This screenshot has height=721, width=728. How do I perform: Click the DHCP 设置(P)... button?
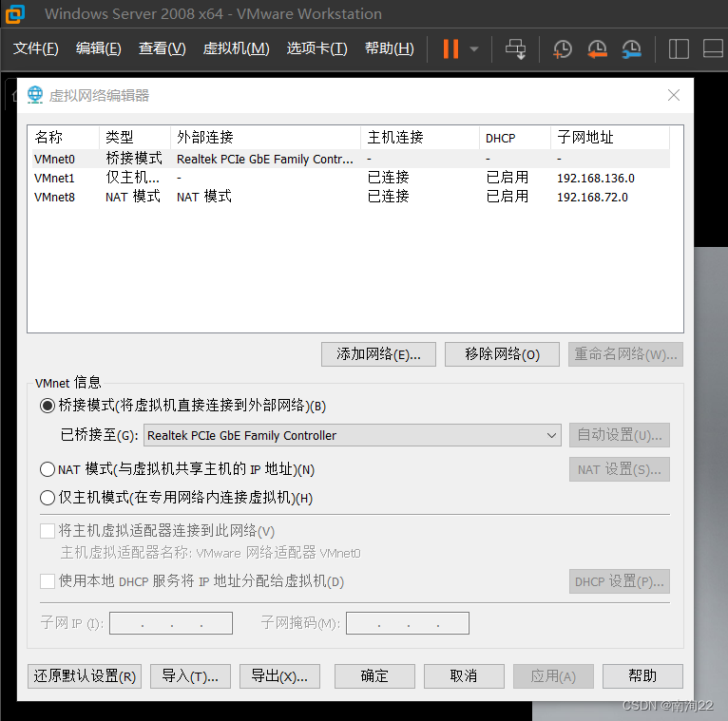620,581
